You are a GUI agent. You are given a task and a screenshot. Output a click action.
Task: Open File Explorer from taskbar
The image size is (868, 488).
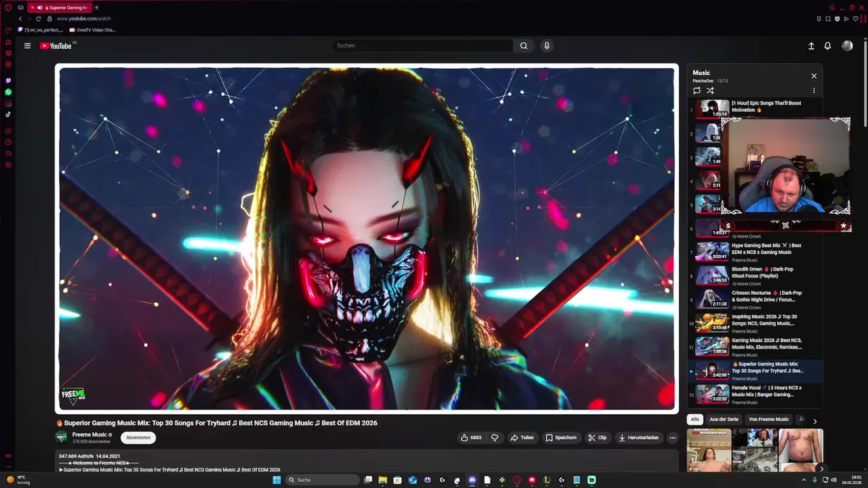pyautogui.click(x=382, y=480)
